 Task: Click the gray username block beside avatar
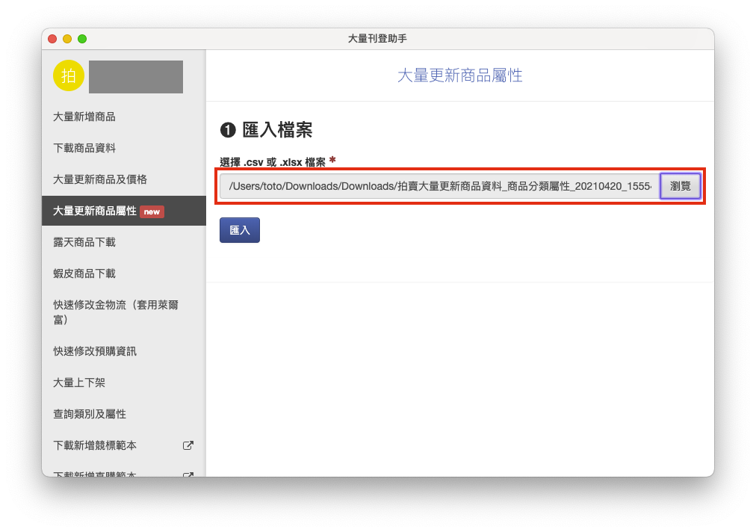pos(136,77)
